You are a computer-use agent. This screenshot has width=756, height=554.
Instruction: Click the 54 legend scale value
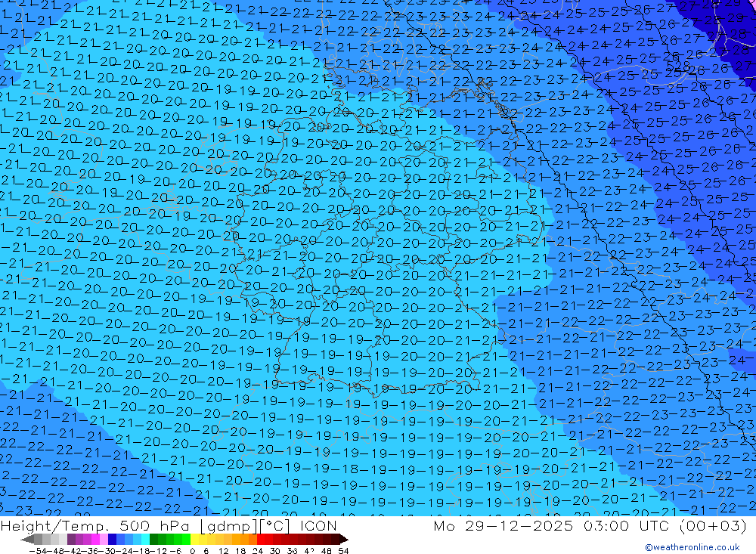[343, 551]
